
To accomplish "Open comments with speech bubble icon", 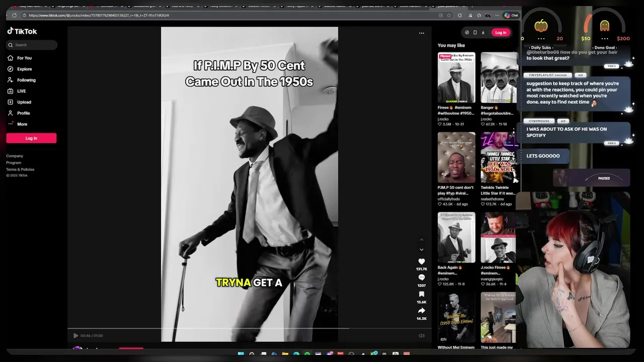I will point(422,278).
